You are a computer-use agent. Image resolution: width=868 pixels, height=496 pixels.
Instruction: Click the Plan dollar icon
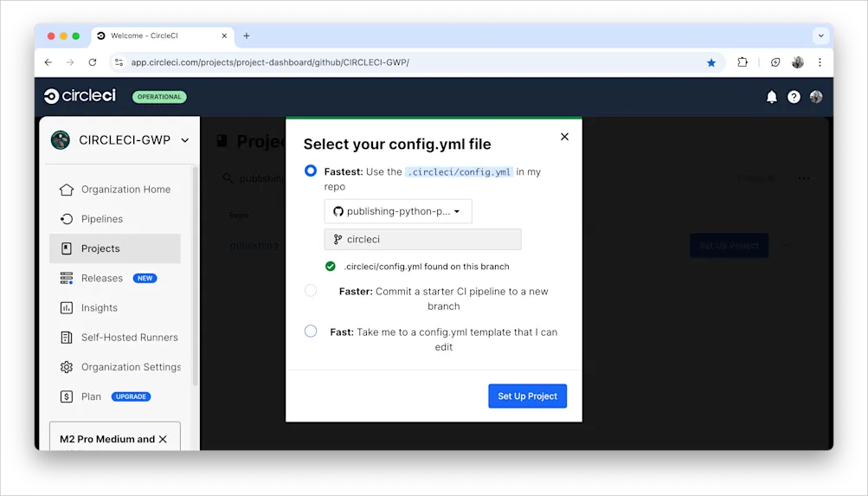tap(67, 396)
